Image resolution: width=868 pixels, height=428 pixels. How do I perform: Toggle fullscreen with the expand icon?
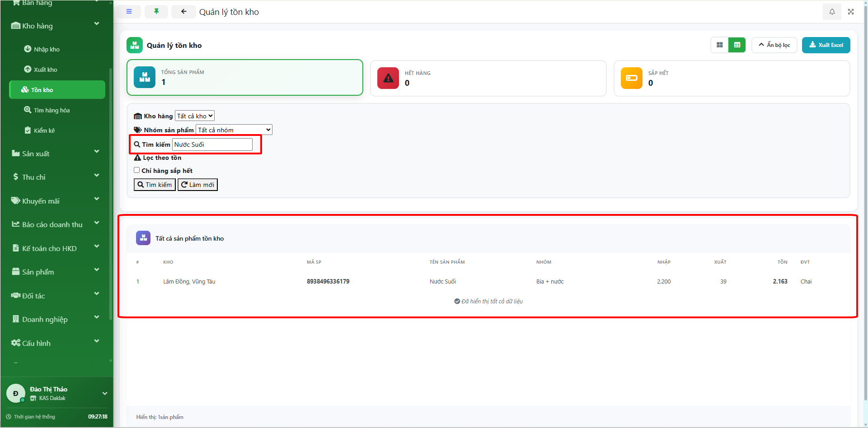coord(851,12)
